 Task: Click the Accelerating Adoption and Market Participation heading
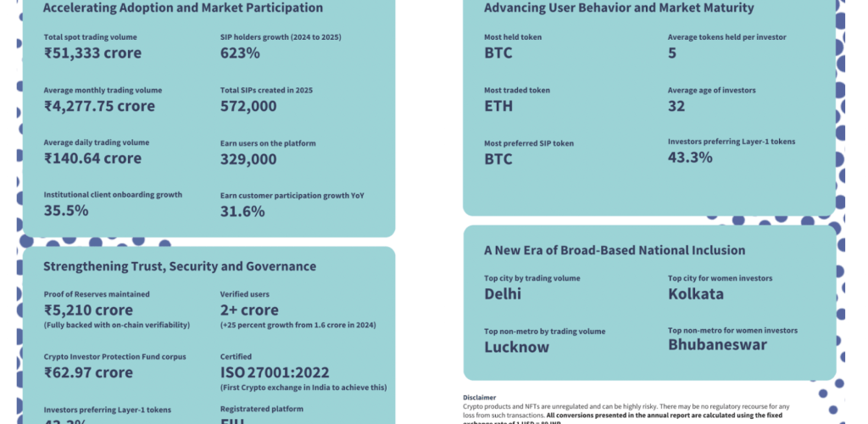coord(182,8)
